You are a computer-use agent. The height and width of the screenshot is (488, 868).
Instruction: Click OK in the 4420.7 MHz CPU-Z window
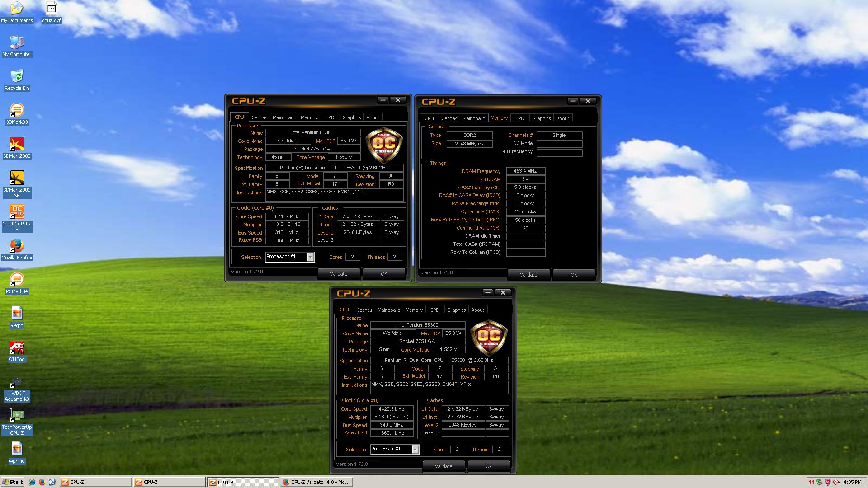coord(384,274)
